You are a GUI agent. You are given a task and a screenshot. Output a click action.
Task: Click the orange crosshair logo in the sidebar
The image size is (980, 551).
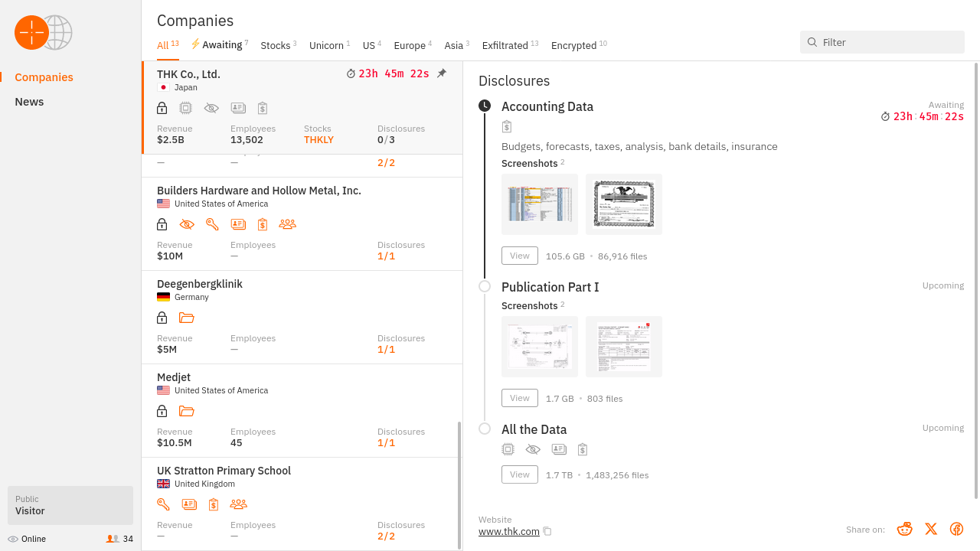[31, 32]
